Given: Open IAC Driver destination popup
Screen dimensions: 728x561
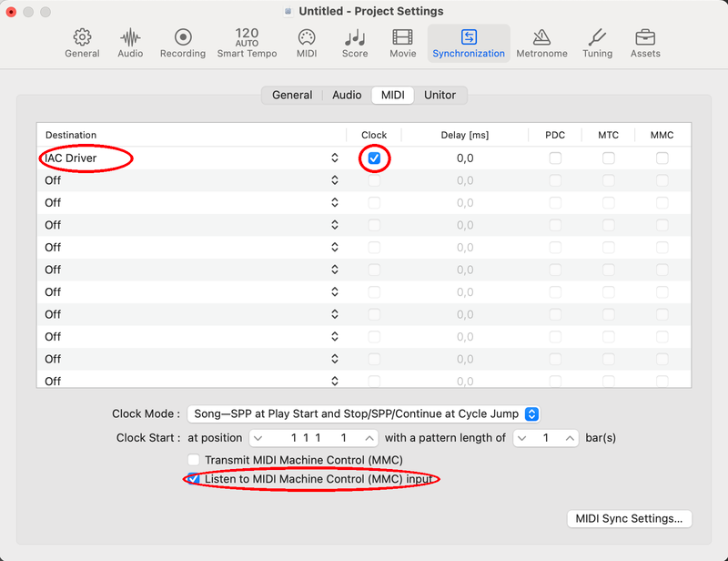Looking at the screenshot, I should (191, 158).
